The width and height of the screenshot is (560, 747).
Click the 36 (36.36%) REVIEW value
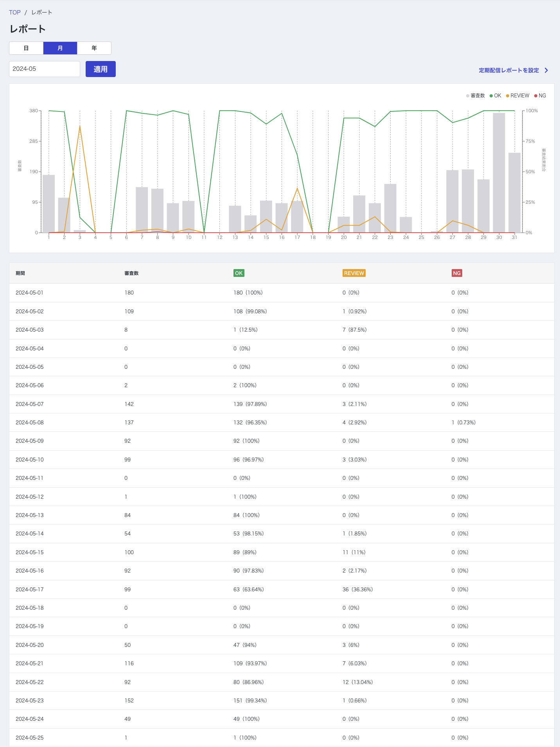(x=358, y=589)
